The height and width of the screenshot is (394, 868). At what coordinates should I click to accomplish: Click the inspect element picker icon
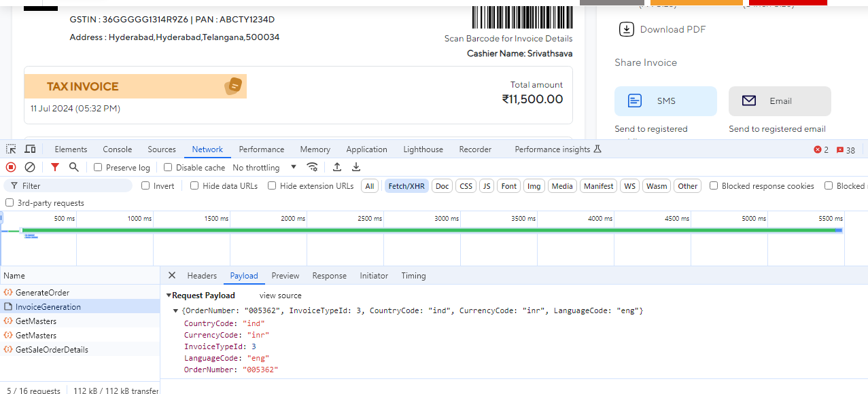[x=11, y=149]
